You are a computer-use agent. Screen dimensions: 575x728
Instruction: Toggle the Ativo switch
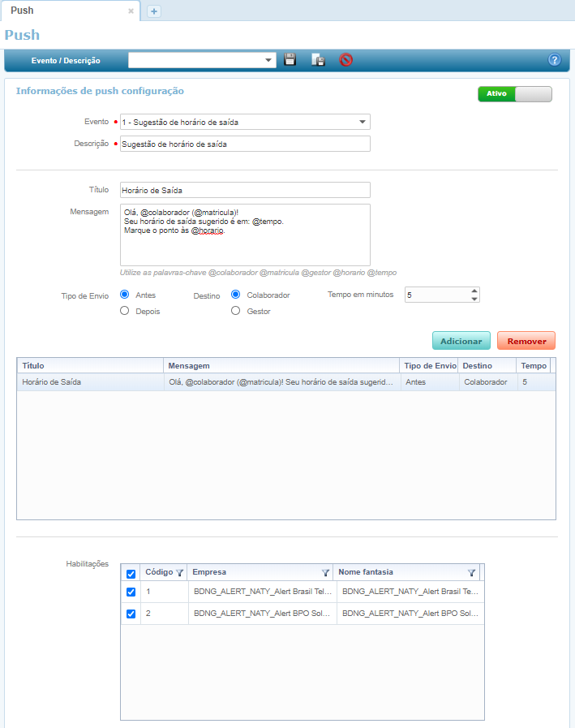point(515,94)
